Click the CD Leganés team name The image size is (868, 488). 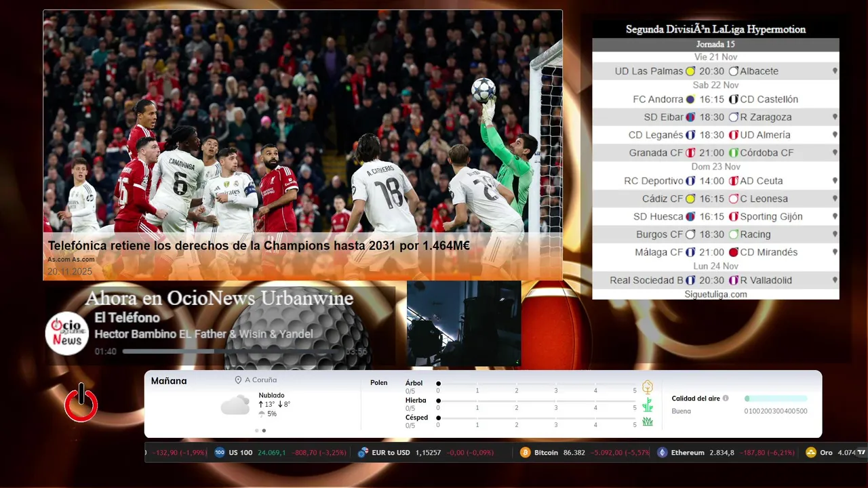pos(656,135)
